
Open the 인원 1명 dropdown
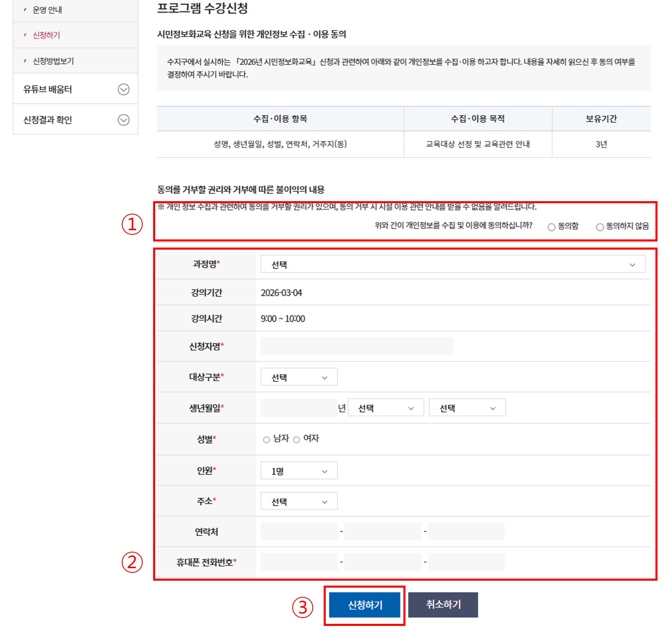click(x=299, y=471)
